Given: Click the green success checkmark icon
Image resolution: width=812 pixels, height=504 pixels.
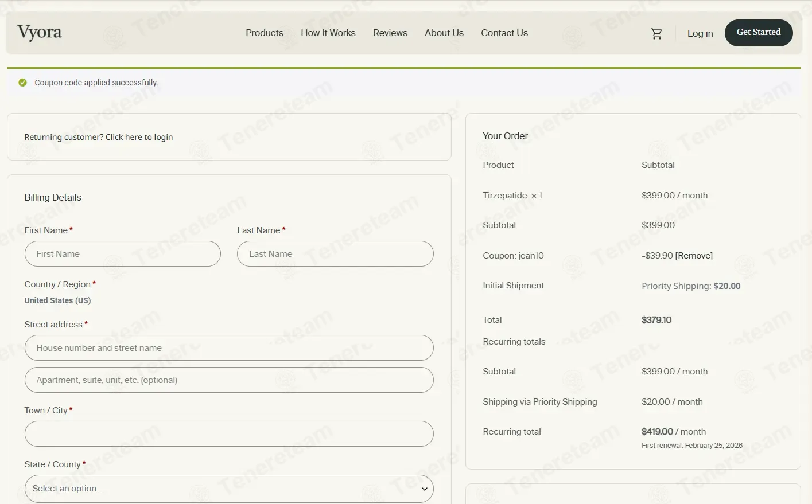Looking at the screenshot, I should coord(23,83).
